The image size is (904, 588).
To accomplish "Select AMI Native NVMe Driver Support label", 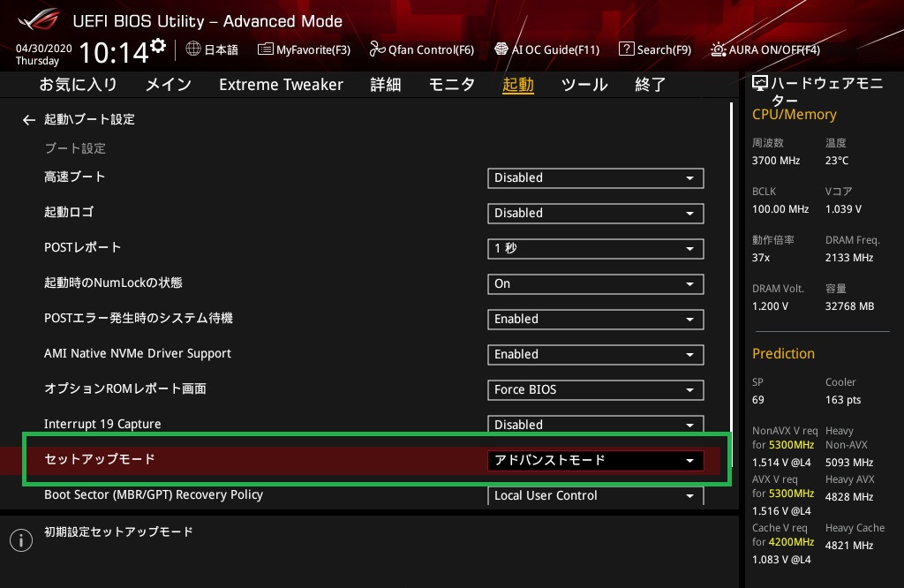I will pyautogui.click(x=137, y=353).
